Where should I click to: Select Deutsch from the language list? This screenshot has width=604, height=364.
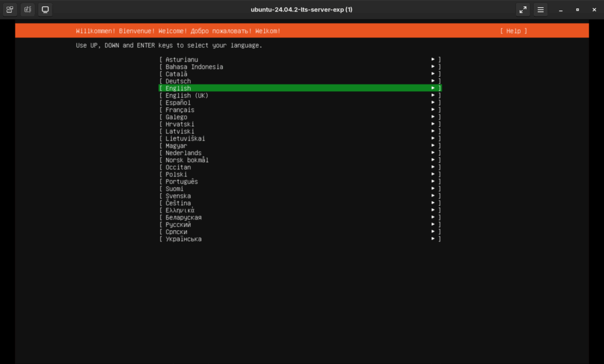pyautogui.click(x=300, y=81)
